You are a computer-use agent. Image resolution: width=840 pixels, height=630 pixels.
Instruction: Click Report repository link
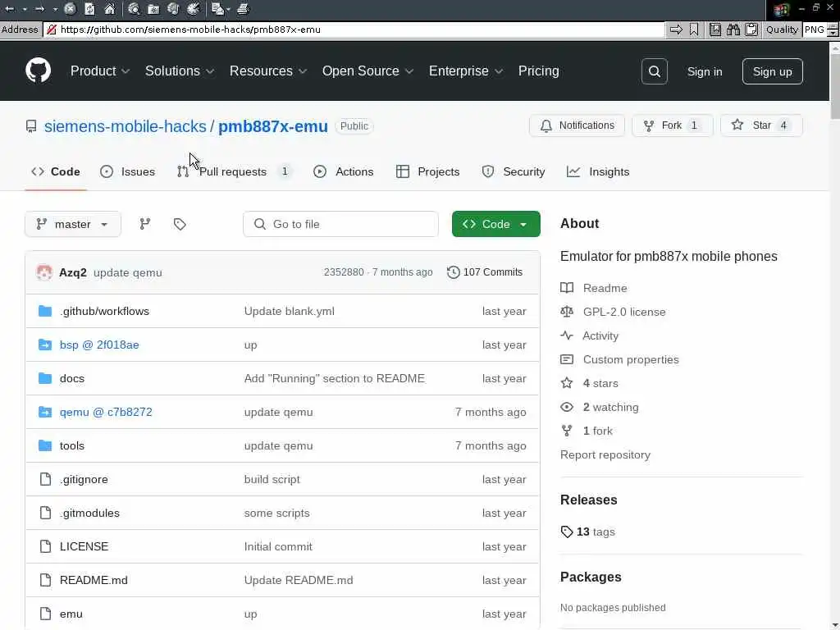point(605,454)
